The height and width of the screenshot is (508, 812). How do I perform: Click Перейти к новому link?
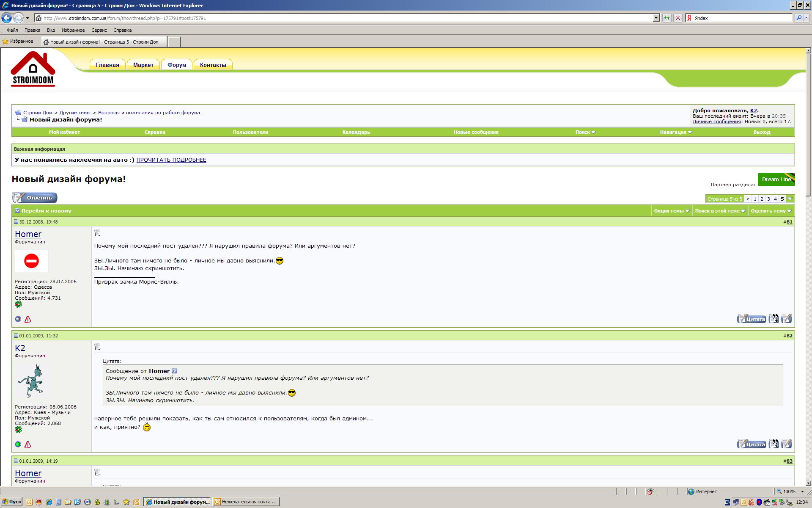click(x=47, y=211)
